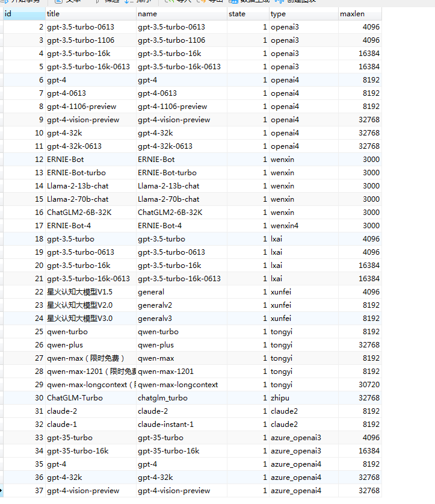The width and height of the screenshot is (435, 504).
Task: Select name cell qwen-max-1201
Action: pos(182,372)
